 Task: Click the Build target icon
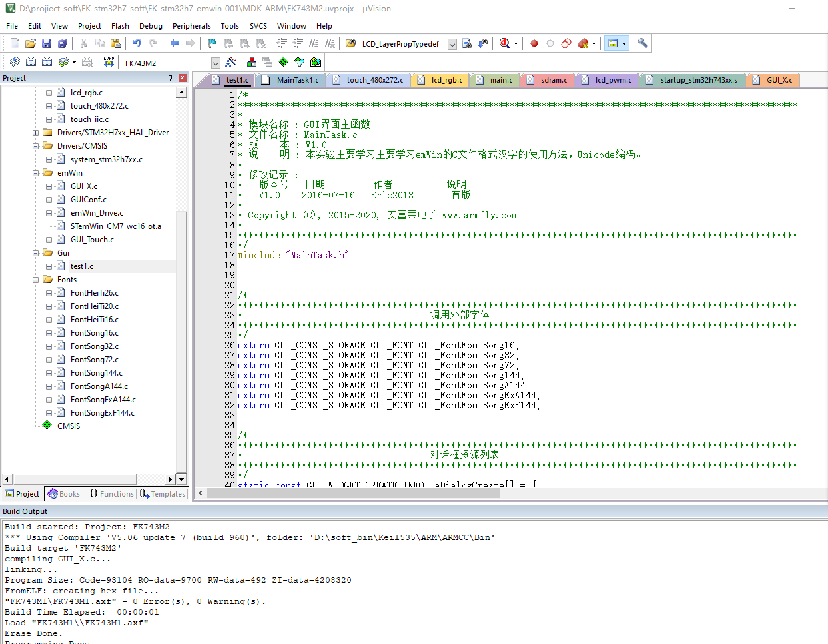(31, 62)
